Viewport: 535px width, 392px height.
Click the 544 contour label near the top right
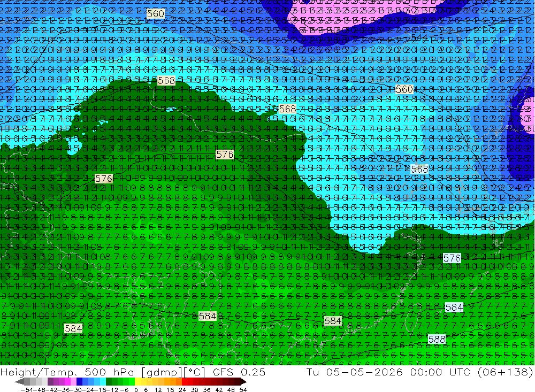coord(419,37)
